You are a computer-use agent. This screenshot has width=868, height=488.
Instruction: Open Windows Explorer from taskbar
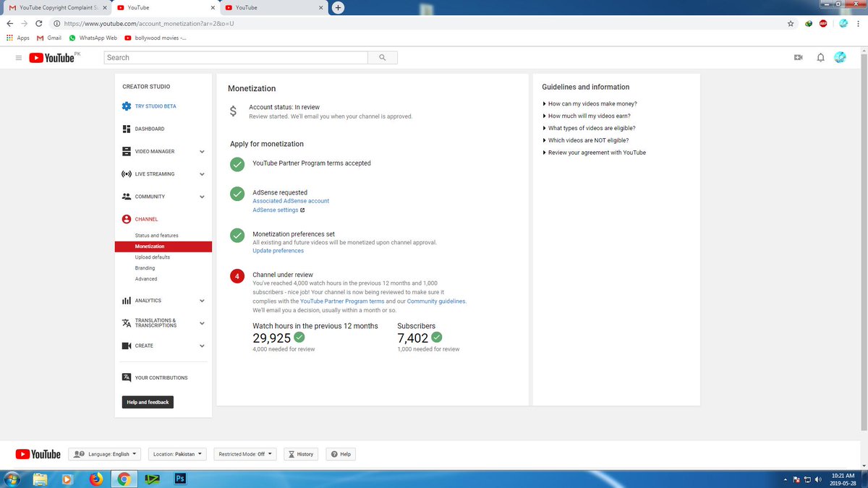41,479
